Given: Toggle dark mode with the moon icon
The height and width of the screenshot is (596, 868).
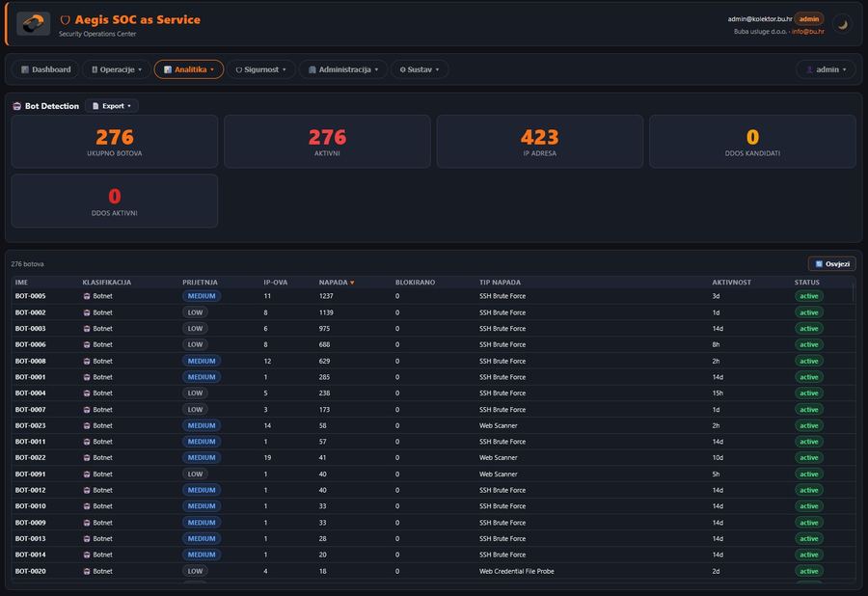Looking at the screenshot, I should click(841, 24).
